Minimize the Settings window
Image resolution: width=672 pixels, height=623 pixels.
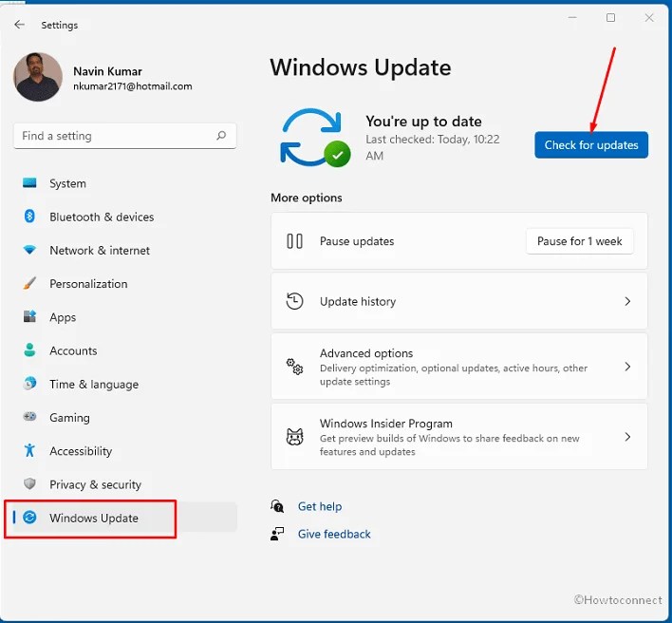click(572, 18)
